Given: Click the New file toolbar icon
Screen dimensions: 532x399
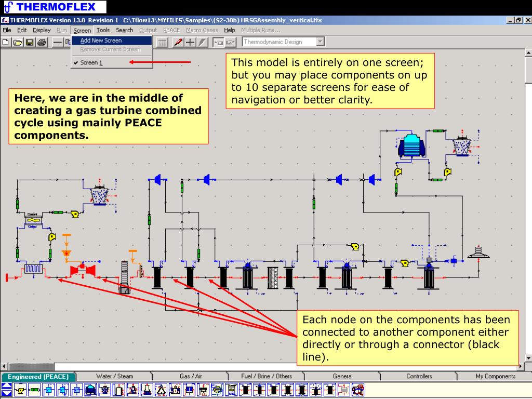Looking at the screenshot, I should [x=5, y=43].
